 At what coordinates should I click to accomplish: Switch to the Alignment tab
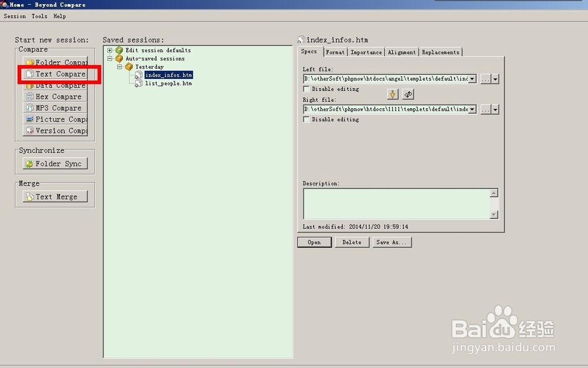click(402, 52)
